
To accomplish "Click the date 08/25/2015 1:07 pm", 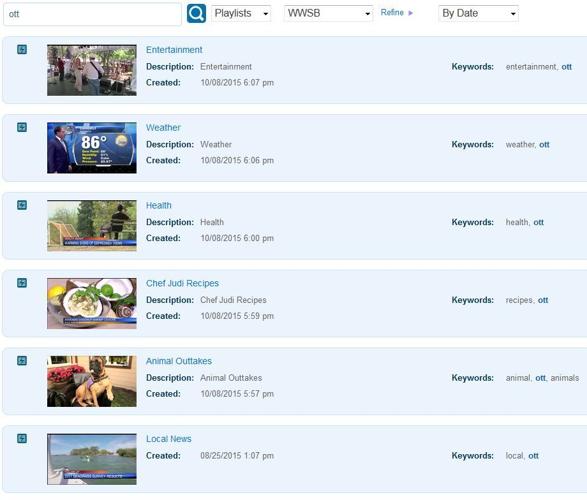I will click(x=237, y=456).
